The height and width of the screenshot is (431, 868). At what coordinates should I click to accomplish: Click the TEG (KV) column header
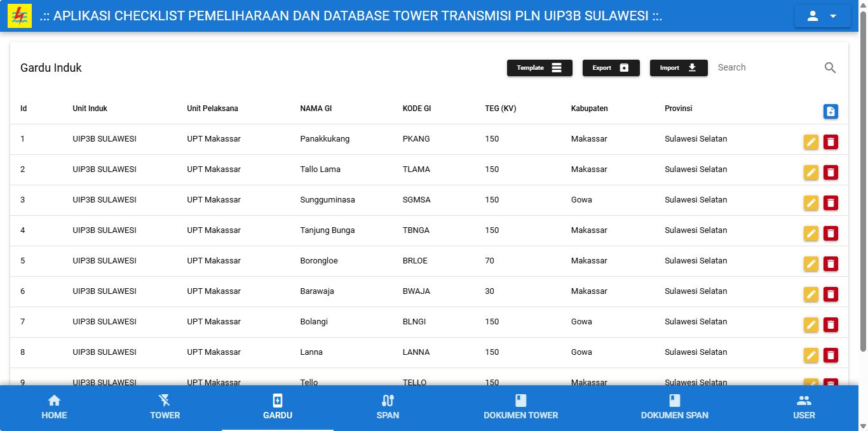click(x=501, y=109)
